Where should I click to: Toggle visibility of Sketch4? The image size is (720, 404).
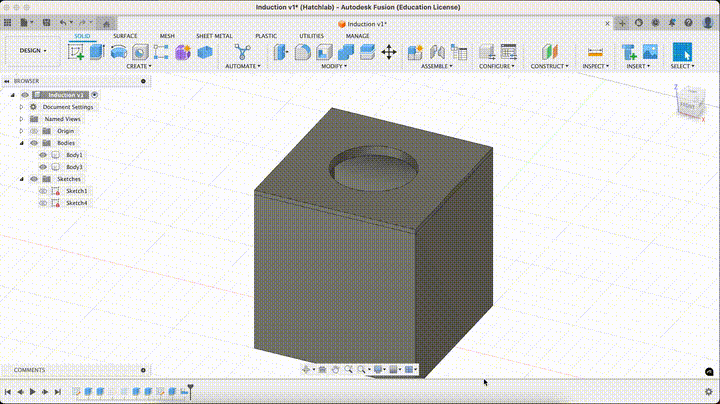[x=43, y=202]
